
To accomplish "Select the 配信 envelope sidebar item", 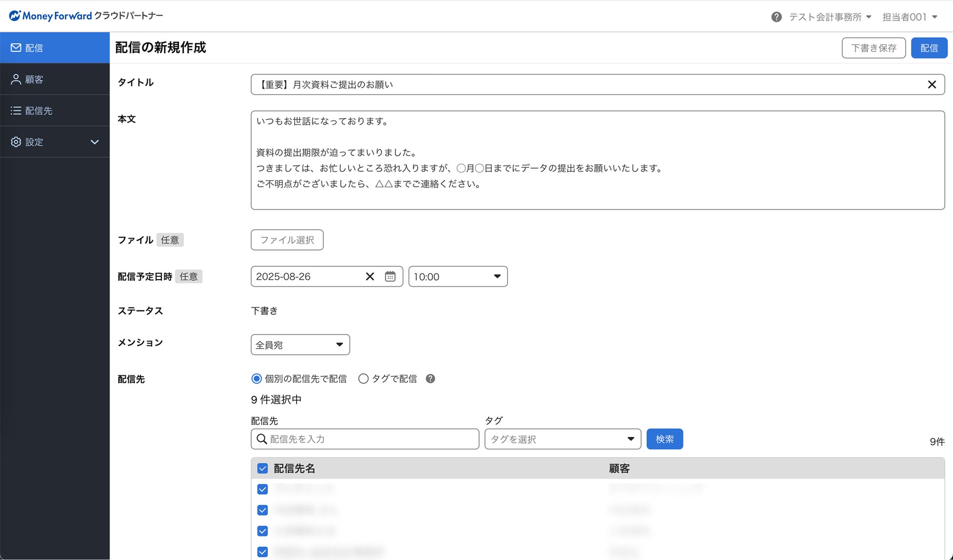I will 34,48.
